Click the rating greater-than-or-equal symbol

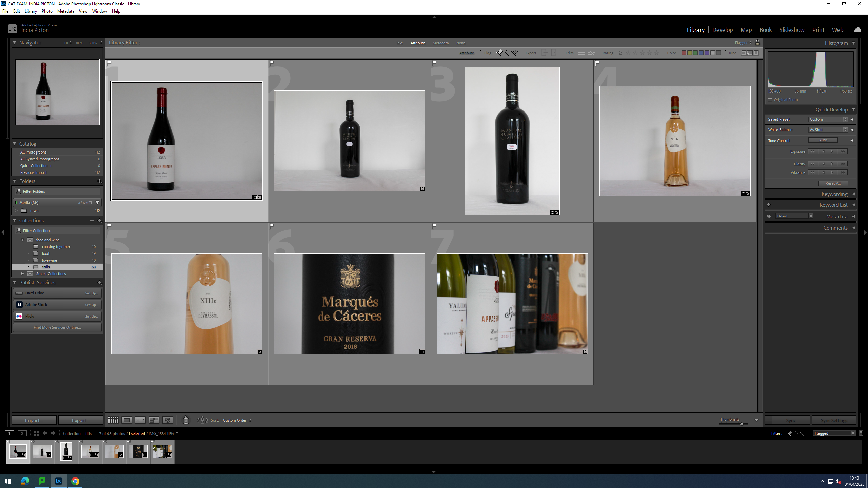click(620, 53)
